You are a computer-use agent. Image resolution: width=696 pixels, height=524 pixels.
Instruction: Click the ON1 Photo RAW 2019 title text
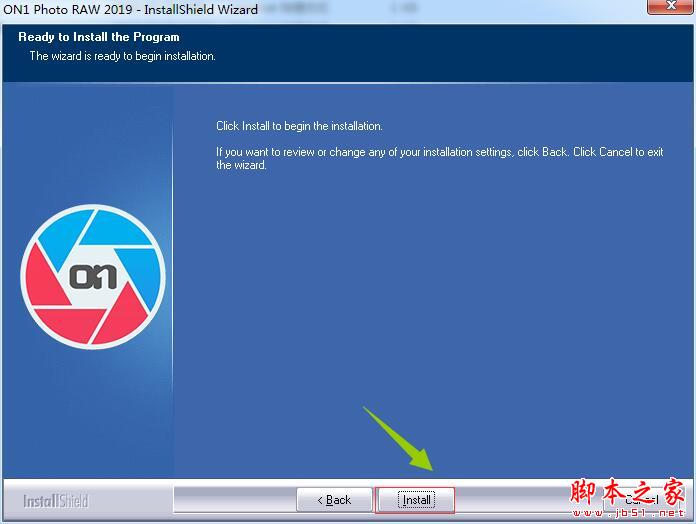pyautogui.click(x=130, y=9)
